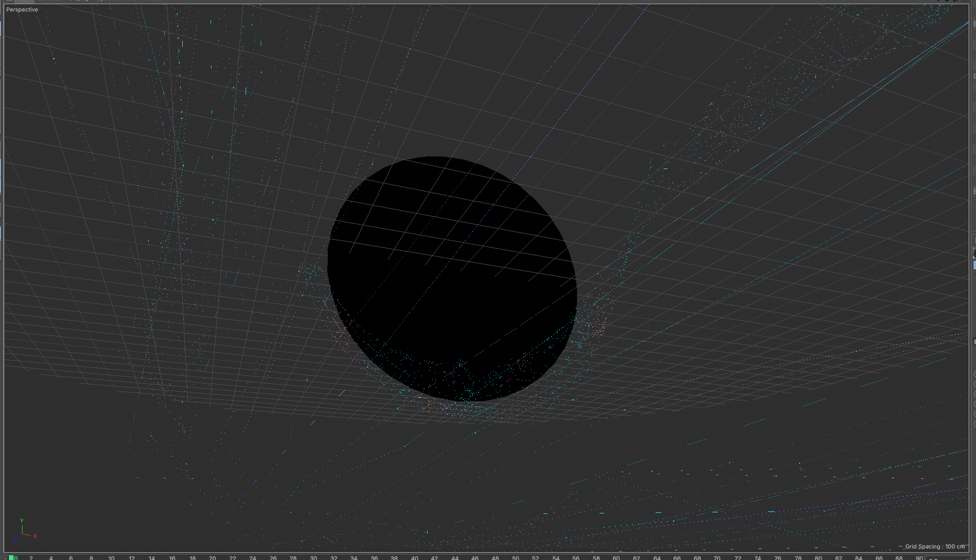
Task: Set timeline to frame 24
Action: 253,558
